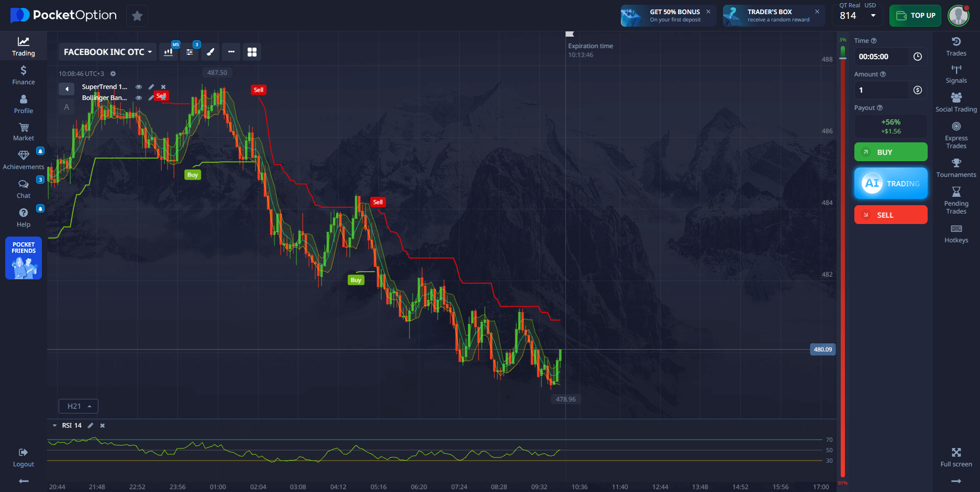Screen dimensions: 980x492
Task: Open the multi-chart grid layout
Action: (x=252, y=52)
